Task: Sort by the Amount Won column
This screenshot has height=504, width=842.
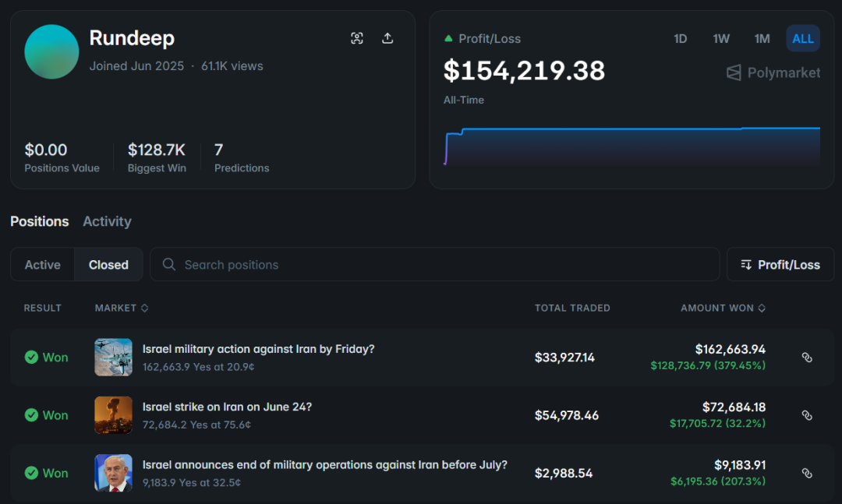Action: coord(723,308)
